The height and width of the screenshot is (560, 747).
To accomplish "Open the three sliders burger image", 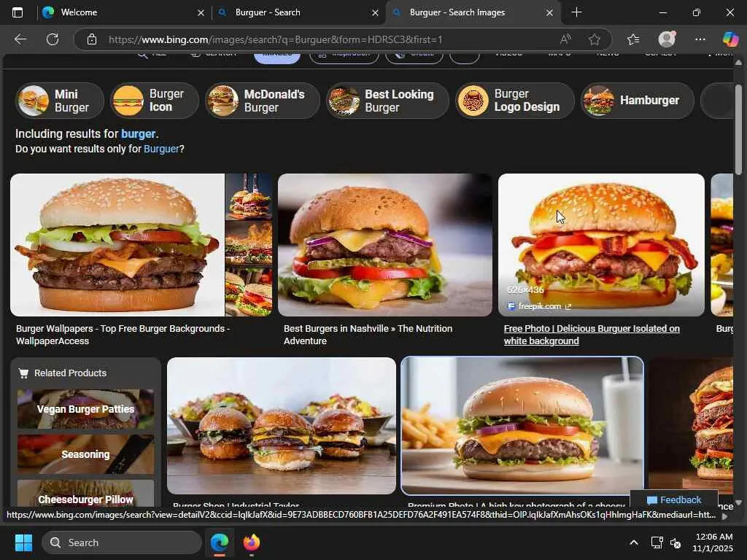I will pos(282,426).
